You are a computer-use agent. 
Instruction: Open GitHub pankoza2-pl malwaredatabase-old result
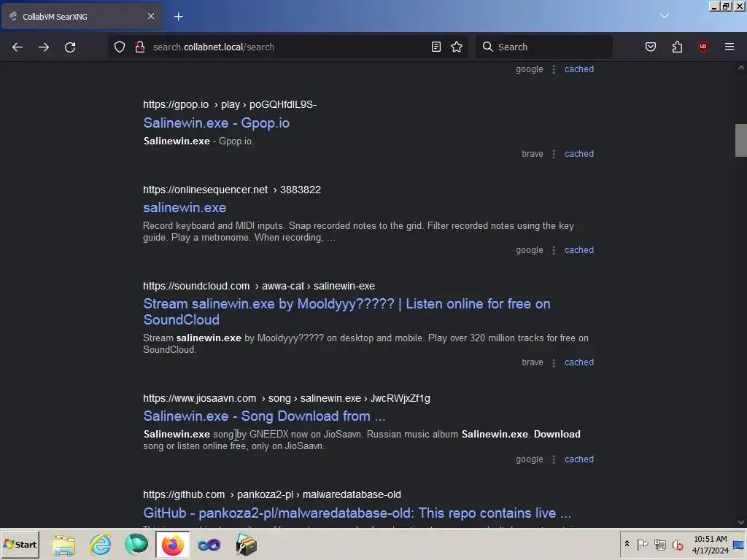coord(357,513)
